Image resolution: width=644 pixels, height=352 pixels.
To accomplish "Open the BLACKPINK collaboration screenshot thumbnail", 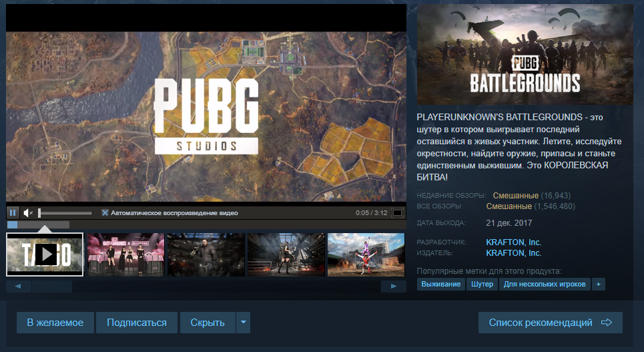I will 125,254.
